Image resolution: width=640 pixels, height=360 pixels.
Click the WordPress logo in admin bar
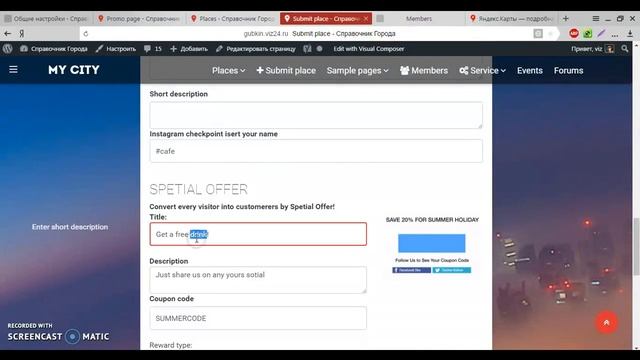click(7, 49)
